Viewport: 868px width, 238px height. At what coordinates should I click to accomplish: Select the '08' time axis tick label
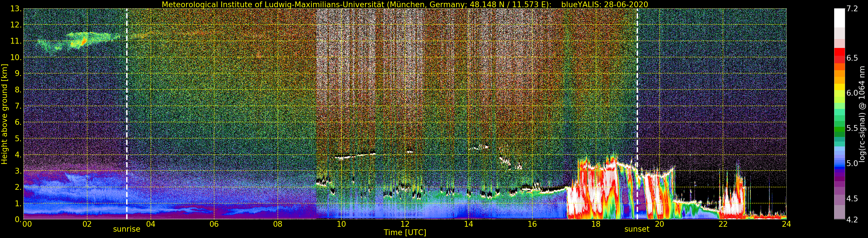tap(278, 224)
